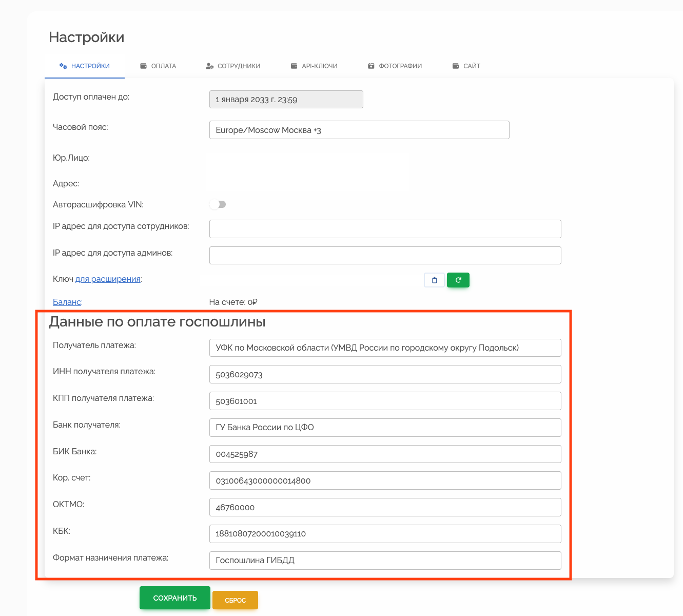Click the 'Адрес:' label
This screenshot has width=683, height=616.
(x=66, y=183)
